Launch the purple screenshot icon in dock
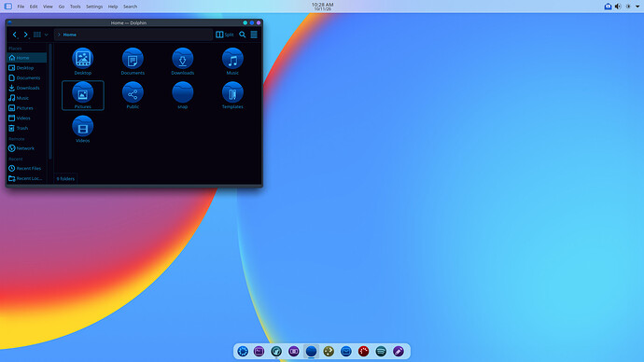The width and height of the screenshot is (644, 362). [294, 352]
